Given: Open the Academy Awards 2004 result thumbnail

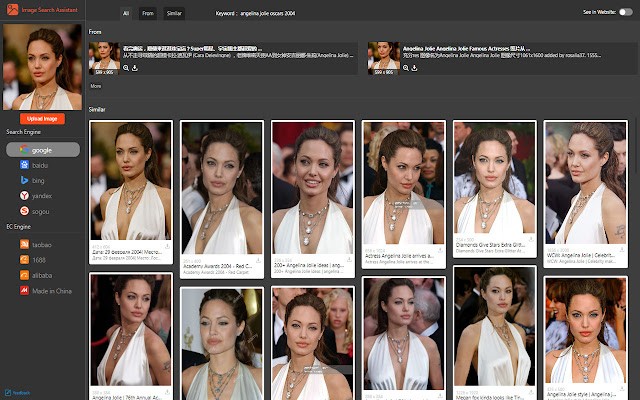Looking at the screenshot, I should pyautogui.click(x=222, y=188).
